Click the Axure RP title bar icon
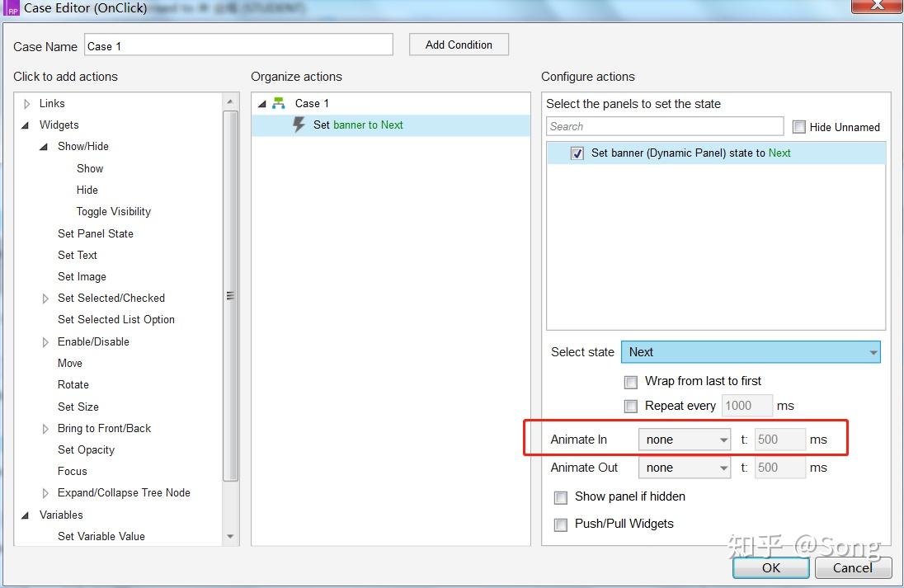This screenshot has height=588, width=904. click(x=12, y=8)
